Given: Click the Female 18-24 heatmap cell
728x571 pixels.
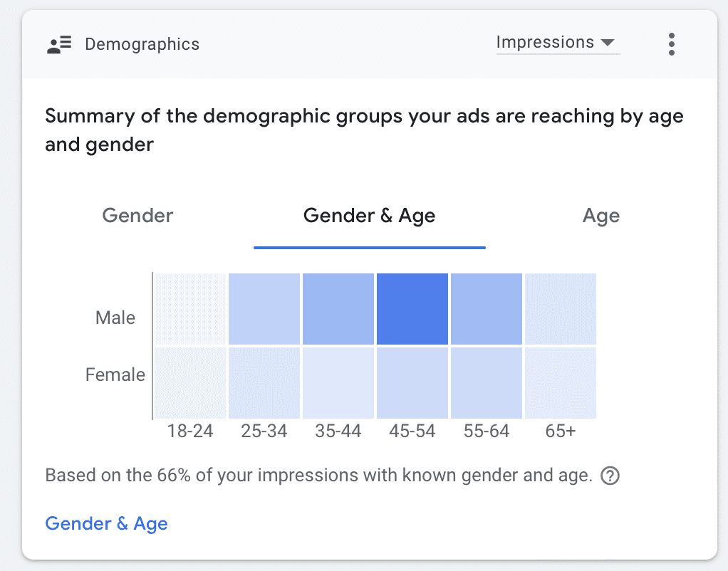Looking at the screenshot, I should 190,383.
